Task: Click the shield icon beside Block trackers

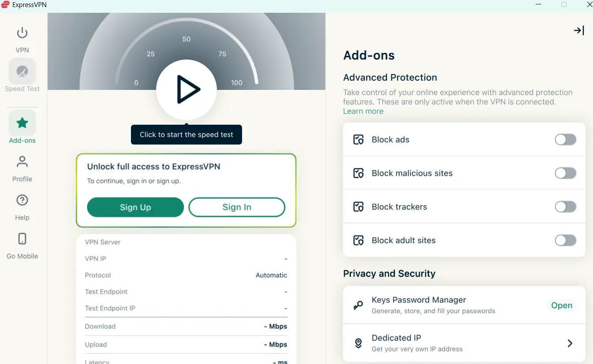Action: 358,207
